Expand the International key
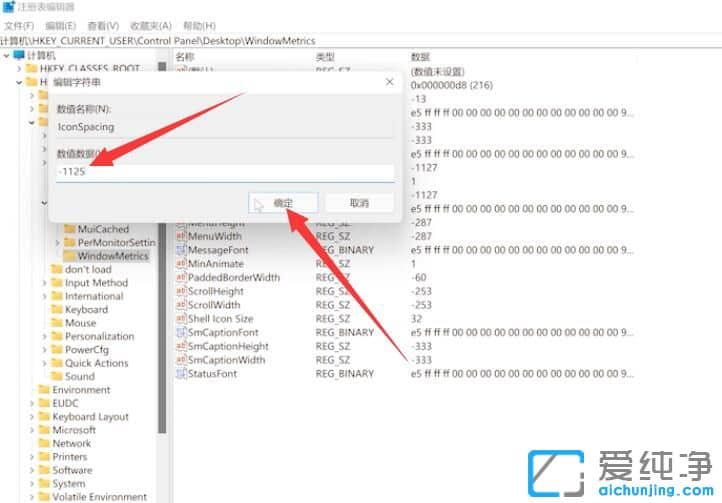Image resolution: width=722 pixels, height=503 pixels. [x=45, y=296]
